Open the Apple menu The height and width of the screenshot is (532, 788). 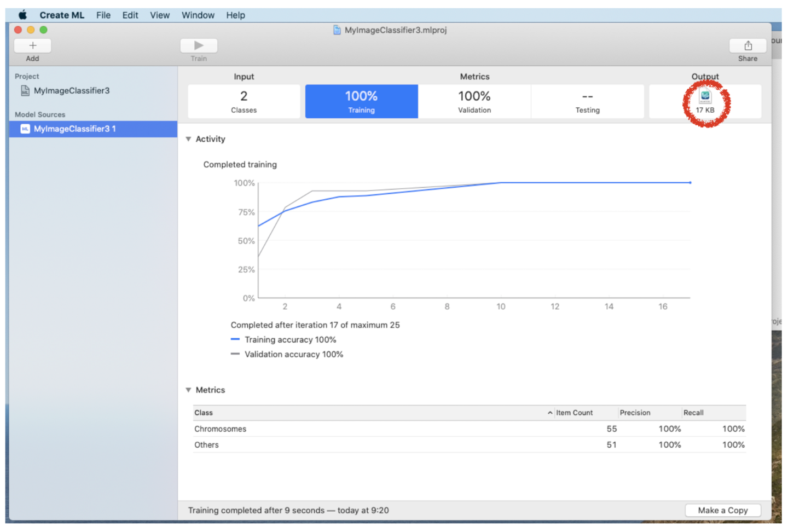(22, 15)
